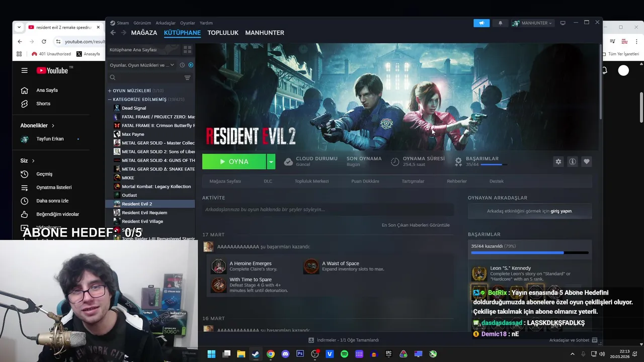644x362 pixels.
Task: Open Discord from the taskbar
Action: (x=286, y=354)
